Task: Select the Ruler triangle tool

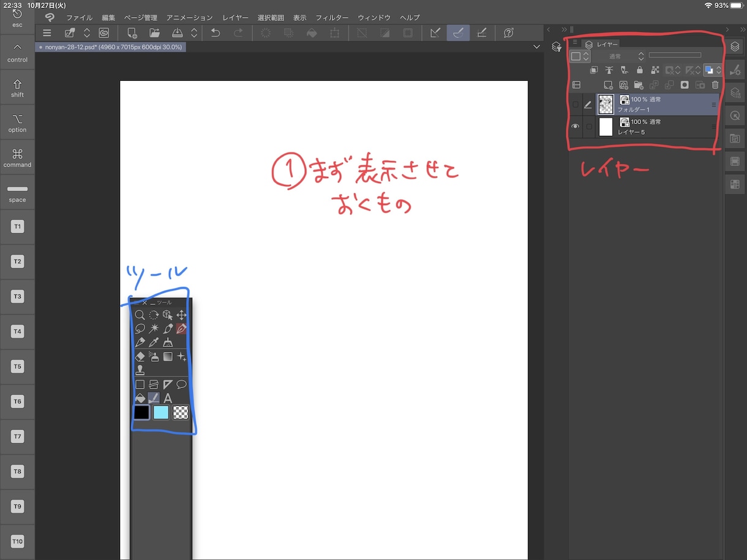Action: pyautogui.click(x=167, y=384)
